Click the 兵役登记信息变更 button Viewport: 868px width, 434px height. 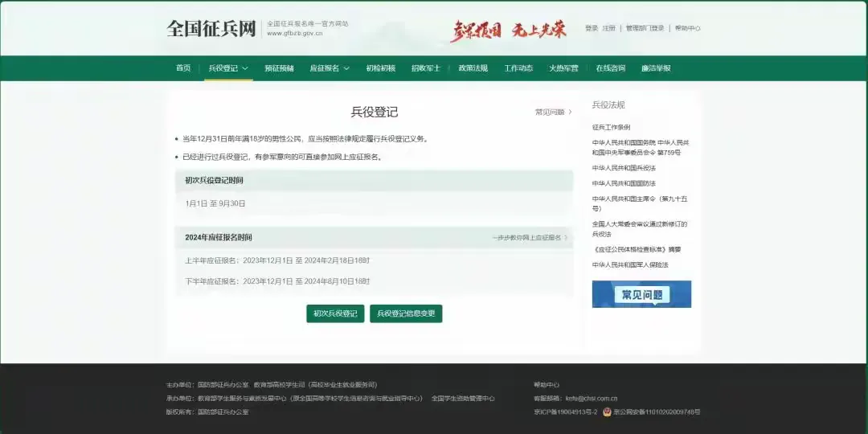(x=406, y=313)
